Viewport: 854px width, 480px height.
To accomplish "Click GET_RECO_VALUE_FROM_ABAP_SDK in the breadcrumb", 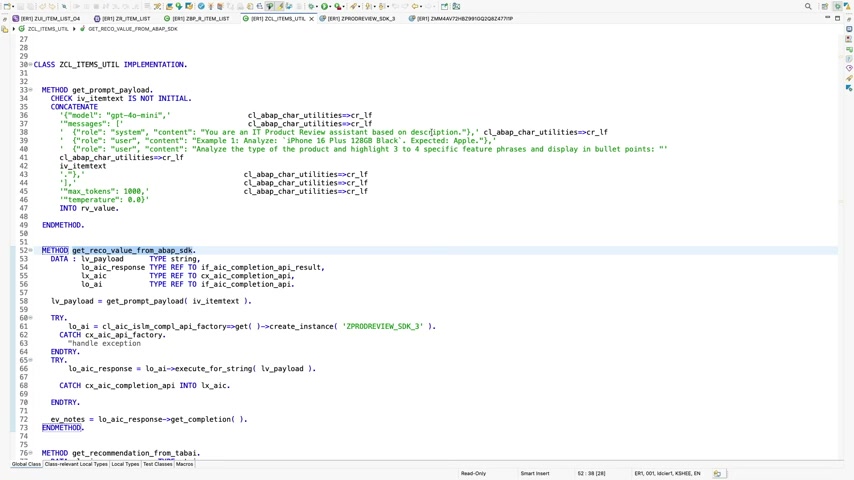I will (x=133, y=29).
